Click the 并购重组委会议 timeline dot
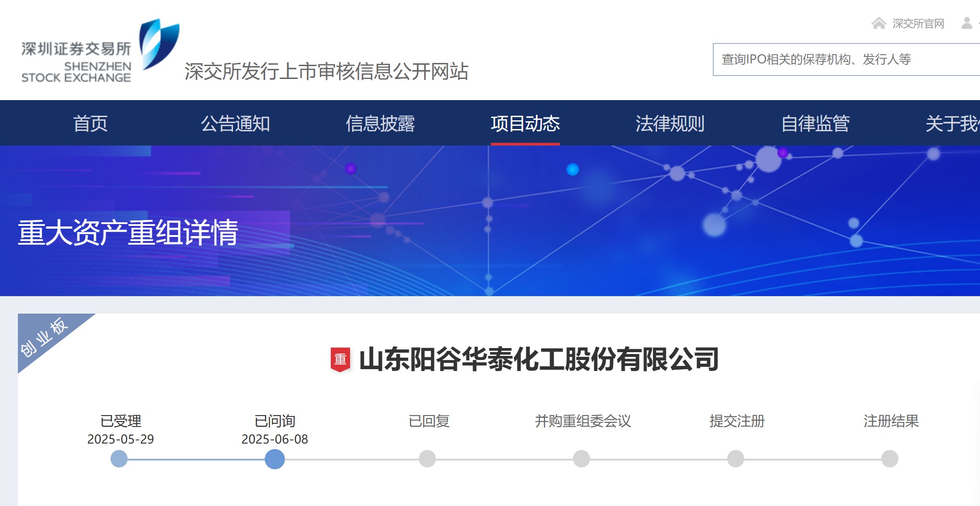The height and width of the screenshot is (506, 980). click(581, 459)
